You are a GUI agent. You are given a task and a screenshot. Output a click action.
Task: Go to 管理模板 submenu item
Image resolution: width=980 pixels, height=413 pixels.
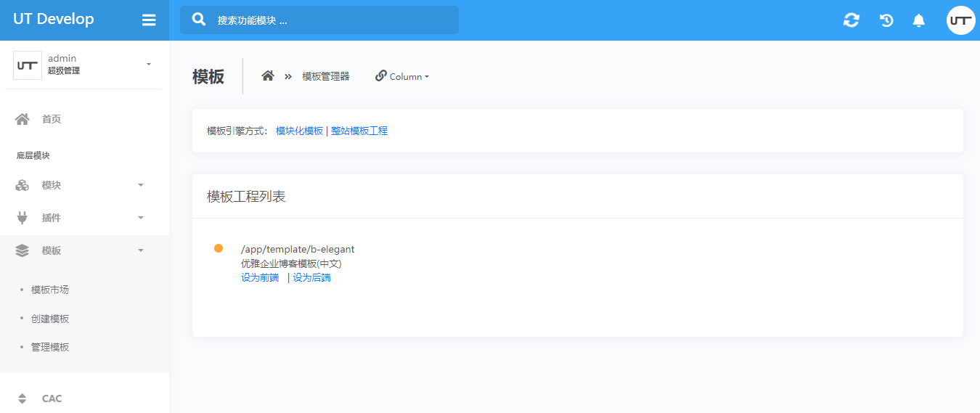(50, 347)
